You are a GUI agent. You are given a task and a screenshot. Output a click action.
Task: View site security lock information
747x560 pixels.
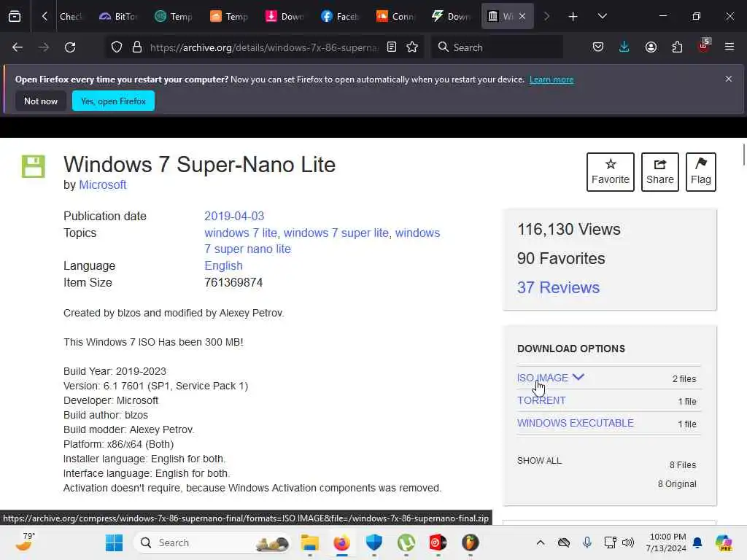point(137,47)
